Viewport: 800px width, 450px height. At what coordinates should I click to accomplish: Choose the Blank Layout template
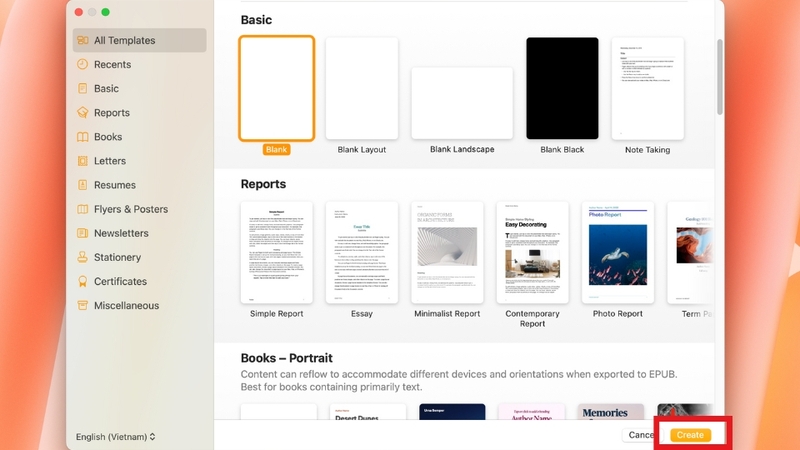(362, 88)
